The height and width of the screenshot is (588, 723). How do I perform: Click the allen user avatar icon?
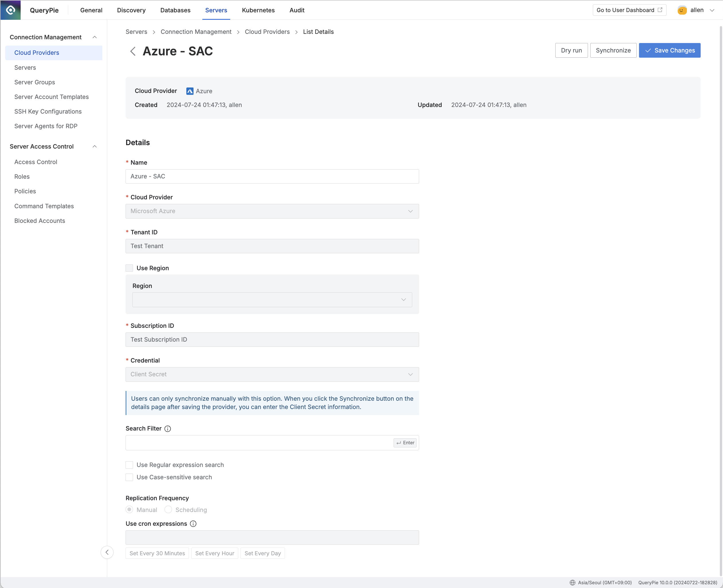click(x=682, y=10)
